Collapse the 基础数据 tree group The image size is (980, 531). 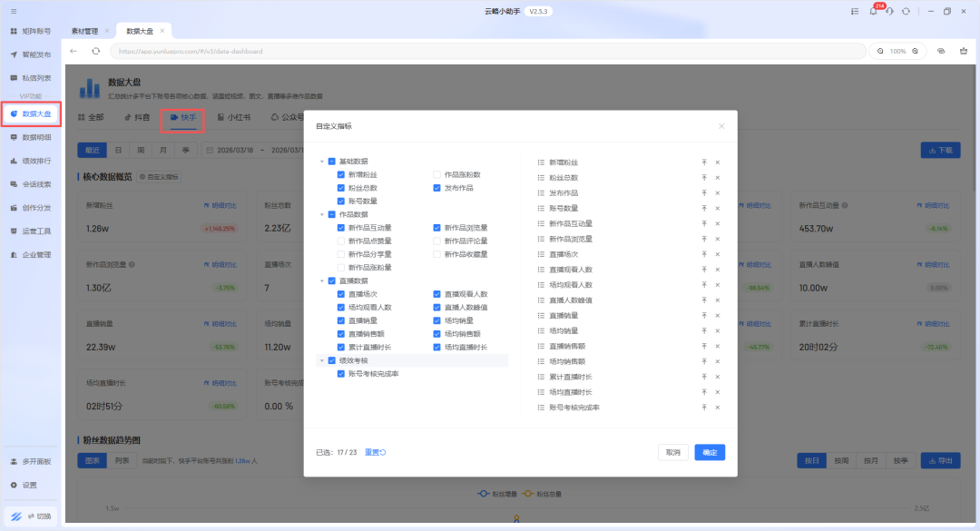(x=322, y=162)
